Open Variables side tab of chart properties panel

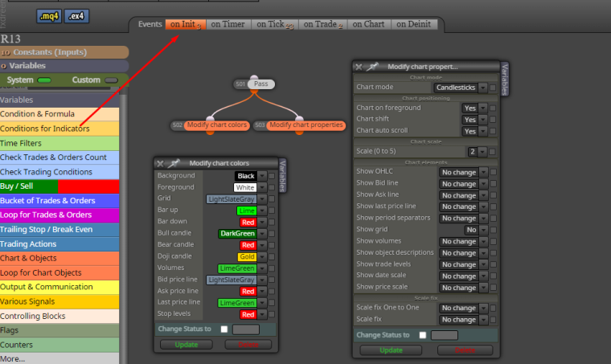[x=505, y=79]
